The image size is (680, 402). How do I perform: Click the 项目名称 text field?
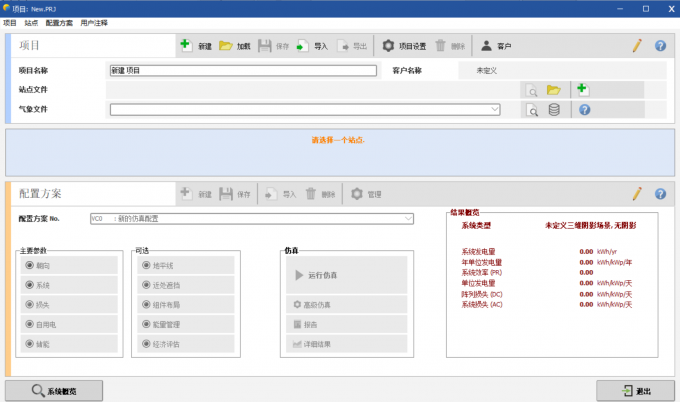pos(243,70)
